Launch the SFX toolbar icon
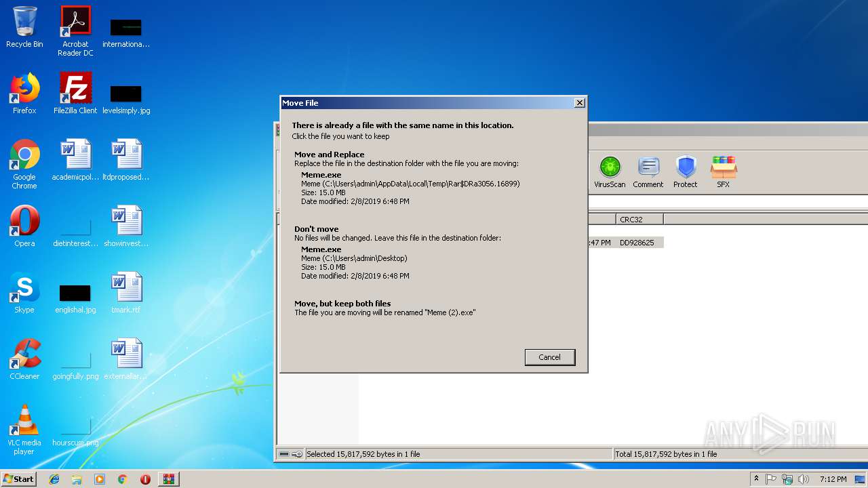This screenshot has width=868, height=488. coord(724,172)
